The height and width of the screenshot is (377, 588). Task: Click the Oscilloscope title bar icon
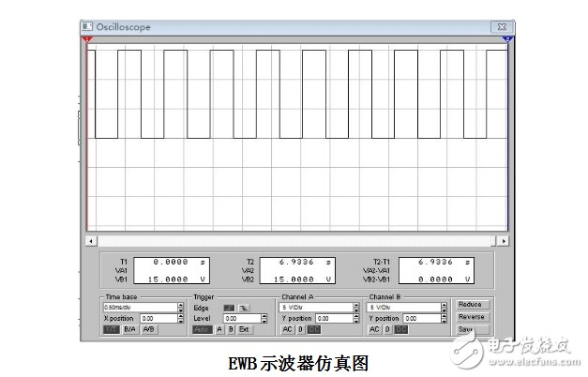pos(87,26)
